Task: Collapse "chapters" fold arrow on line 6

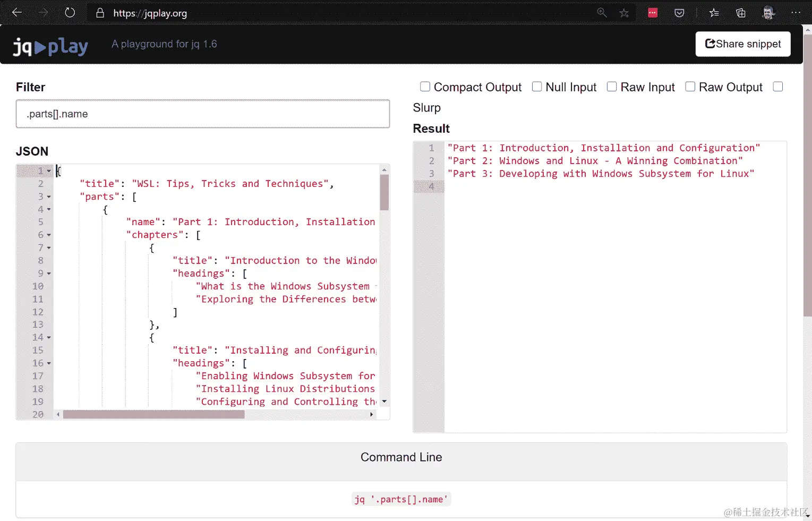Action: pyautogui.click(x=49, y=235)
